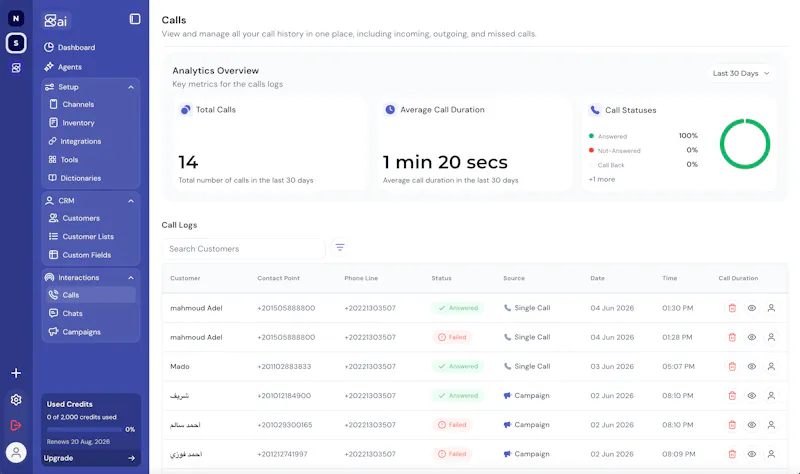The height and width of the screenshot is (474, 800).
Task: Open customer profile for the 01:30 PM call
Action: (x=771, y=308)
